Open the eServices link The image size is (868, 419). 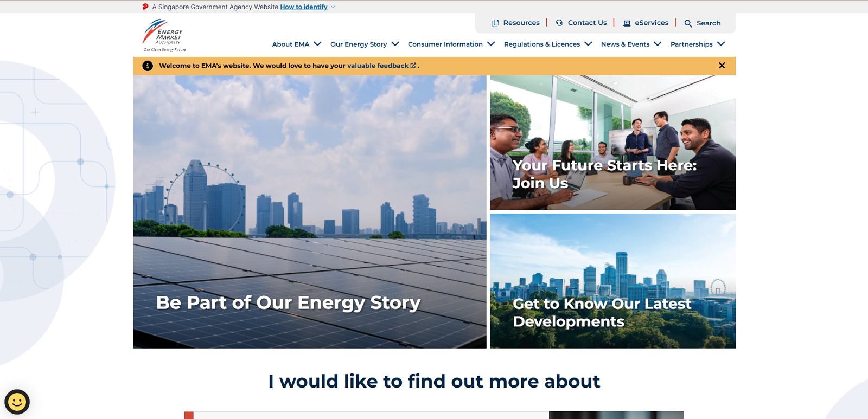[652, 23]
